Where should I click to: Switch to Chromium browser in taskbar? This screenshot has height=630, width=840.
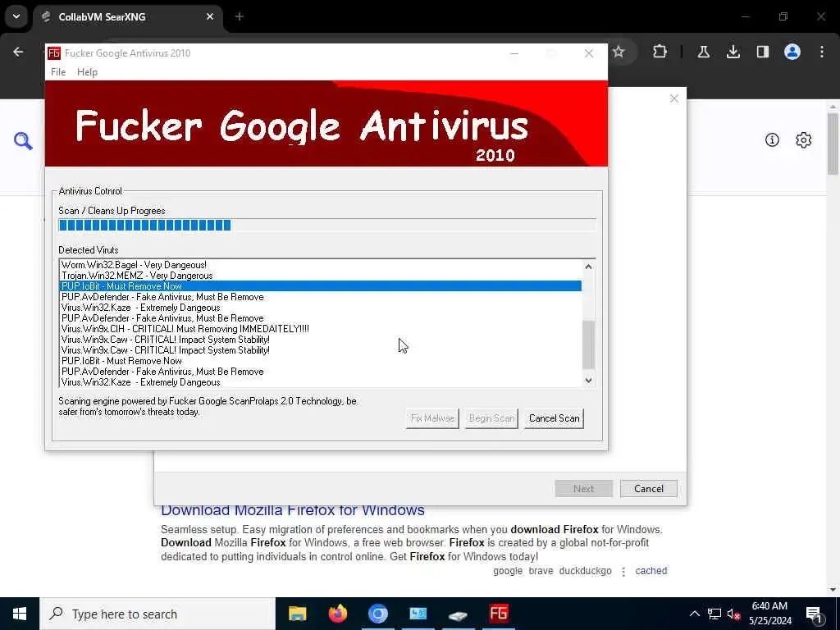(x=377, y=614)
